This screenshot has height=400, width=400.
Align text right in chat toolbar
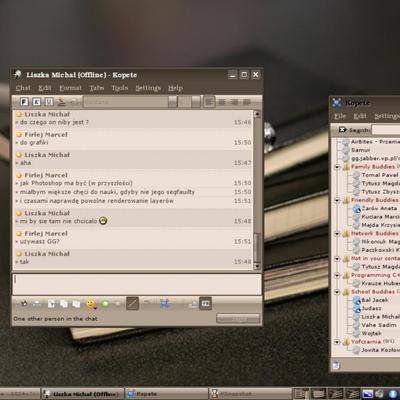click(234, 102)
